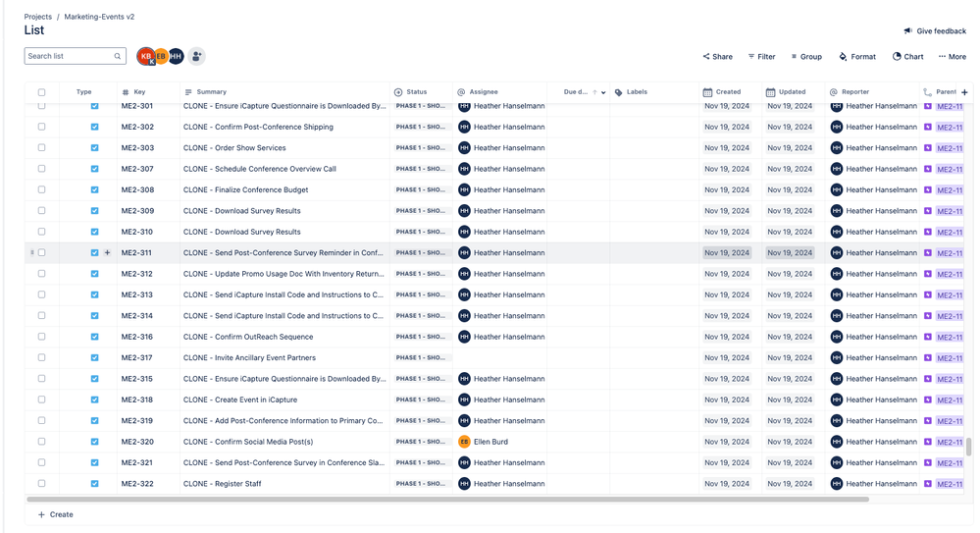980x533 pixels.
Task: Click parent epic icon in ME2-303 row
Action: [x=927, y=148]
